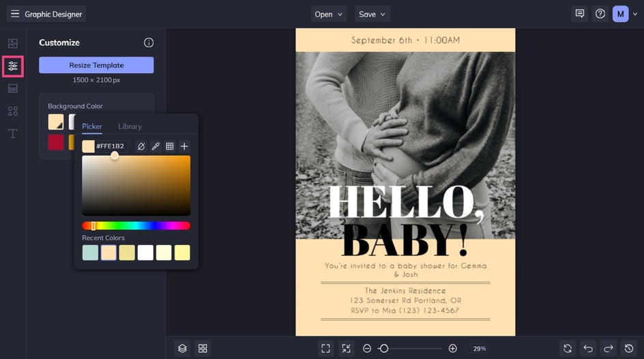The width and height of the screenshot is (644, 359).
Task: Select the September 6th date text
Action: (405, 40)
